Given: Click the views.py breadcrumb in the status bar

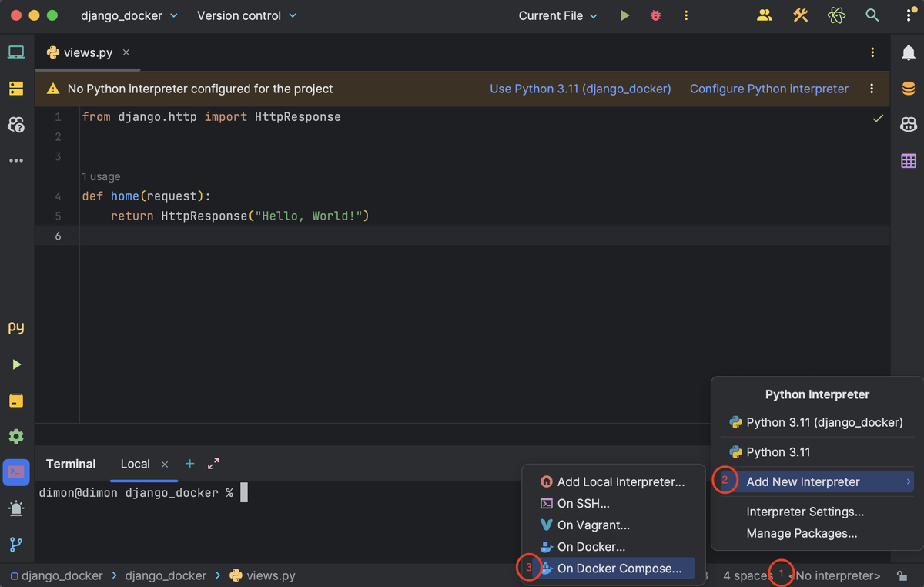Looking at the screenshot, I should click(263, 575).
